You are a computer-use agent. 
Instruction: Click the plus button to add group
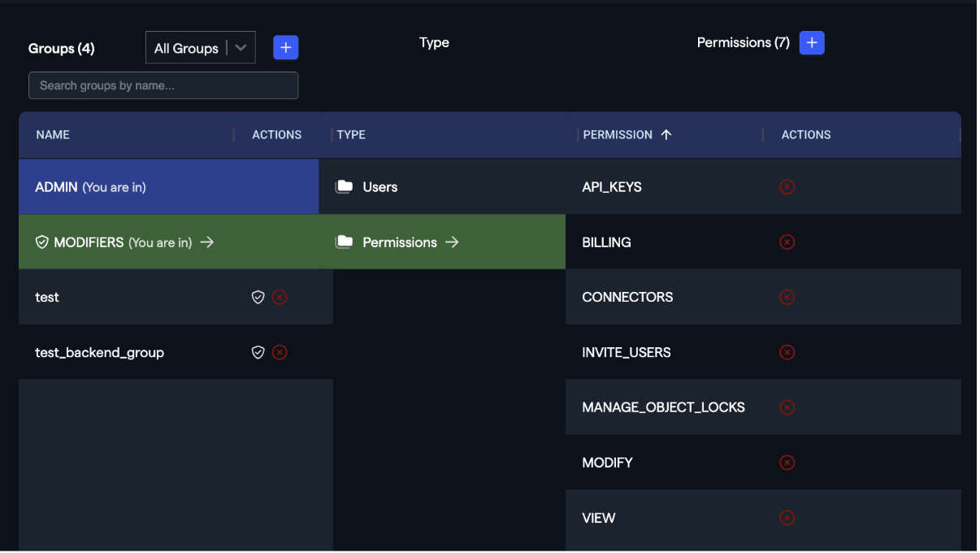point(285,48)
